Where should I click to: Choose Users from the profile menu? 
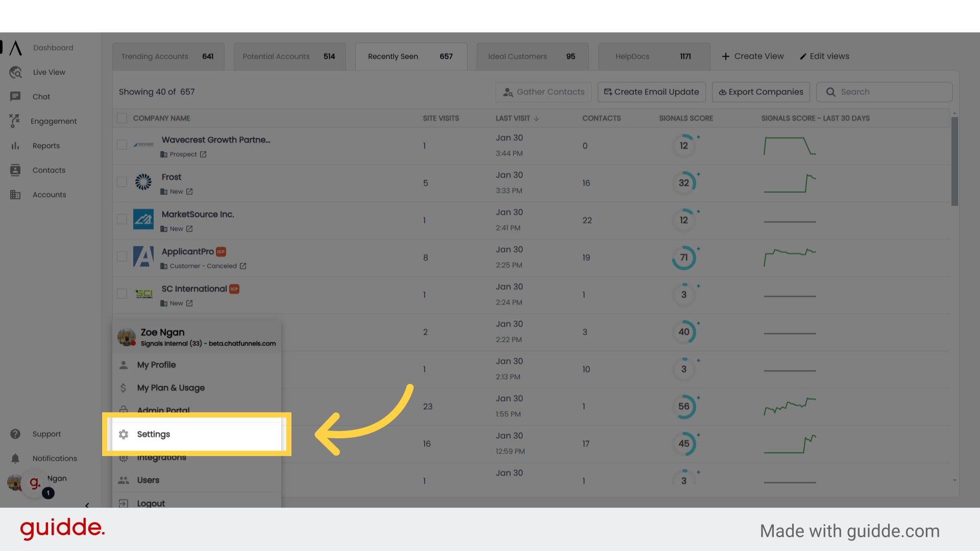pyautogui.click(x=197, y=481)
